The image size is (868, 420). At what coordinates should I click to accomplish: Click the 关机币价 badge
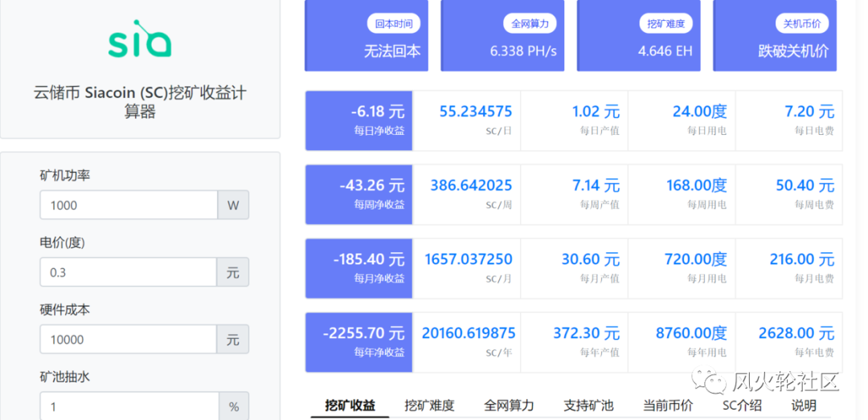click(x=802, y=24)
